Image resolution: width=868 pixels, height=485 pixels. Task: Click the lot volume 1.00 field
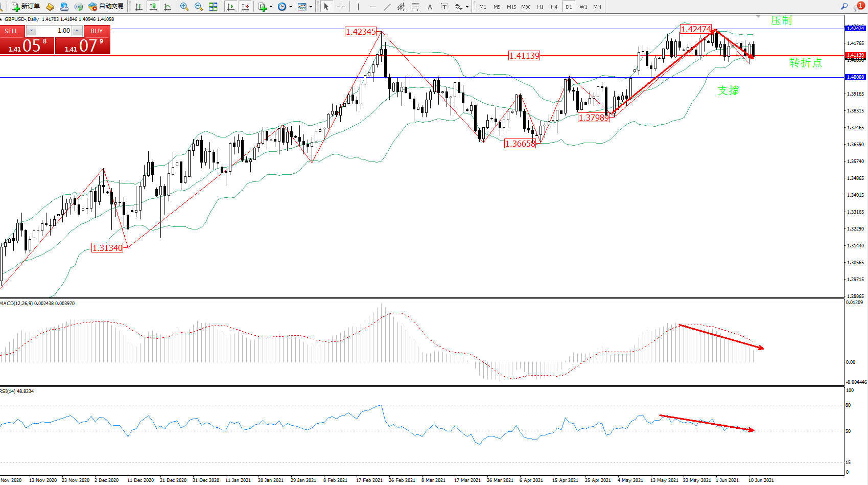coord(56,31)
